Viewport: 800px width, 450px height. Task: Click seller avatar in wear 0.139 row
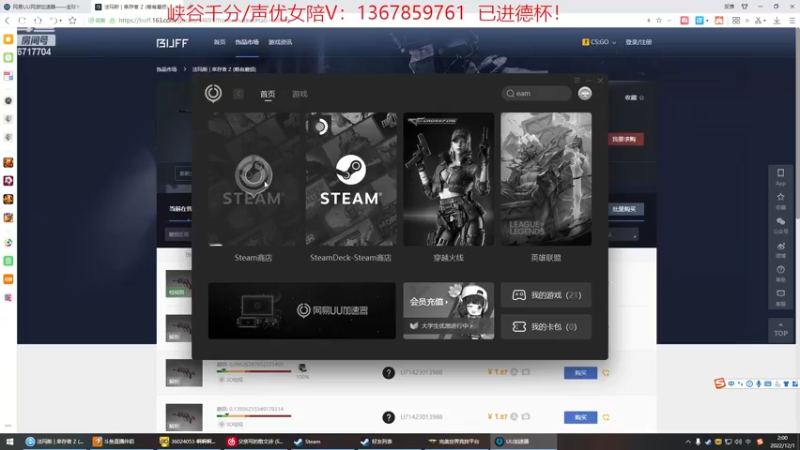pos(388,417)
